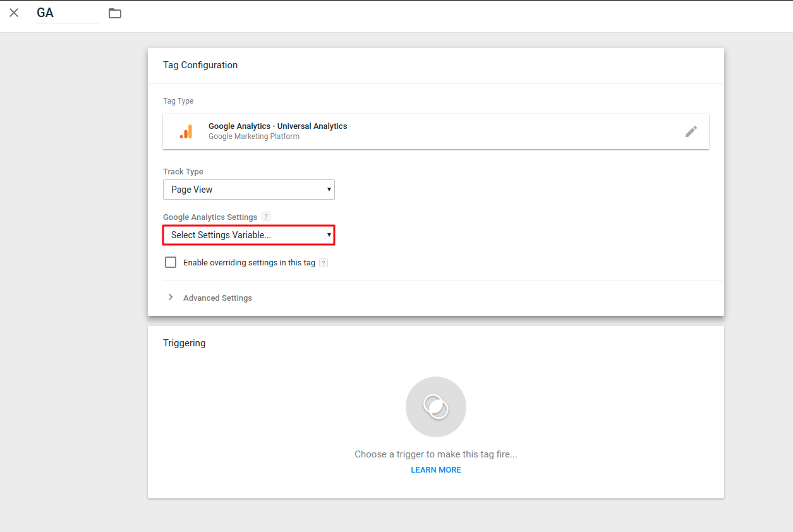The image size is (793, 532).
Task: Edit the tag name field GA
Action: (x=68, y=13)
